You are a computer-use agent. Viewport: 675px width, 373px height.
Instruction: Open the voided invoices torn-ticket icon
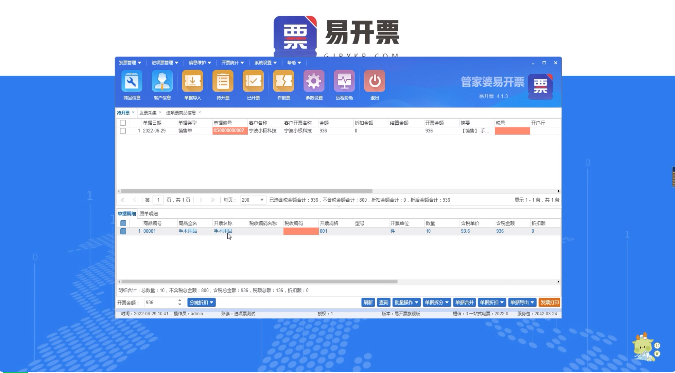[284, 81]
